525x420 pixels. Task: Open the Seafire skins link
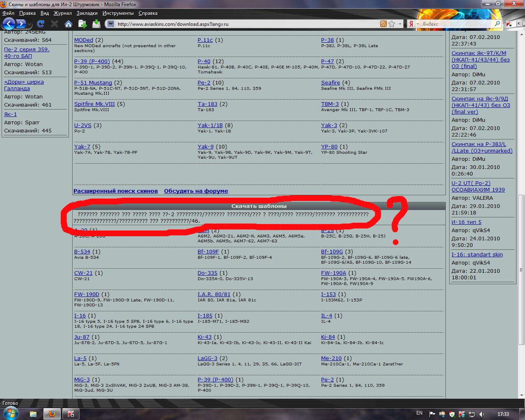[331, 83]
